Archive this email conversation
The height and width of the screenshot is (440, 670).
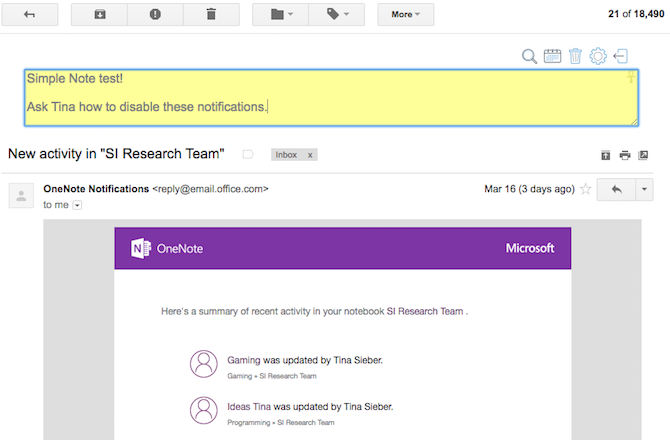point(100,15)
